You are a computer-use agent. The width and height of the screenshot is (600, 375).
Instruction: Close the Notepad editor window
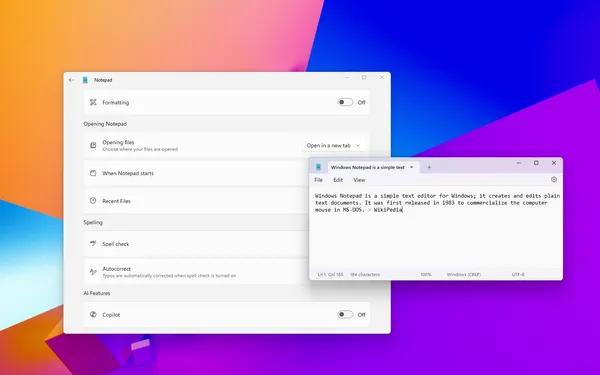click(x=554, y=163)
